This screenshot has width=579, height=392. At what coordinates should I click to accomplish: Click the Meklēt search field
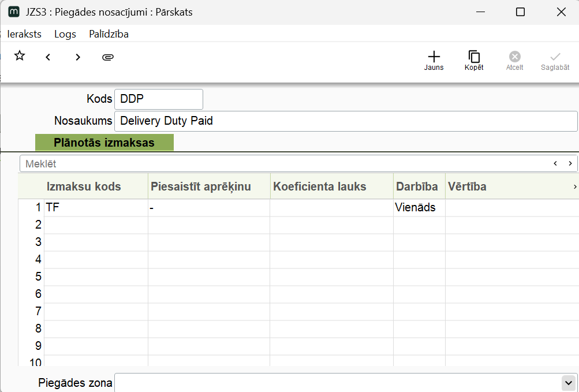283,163
